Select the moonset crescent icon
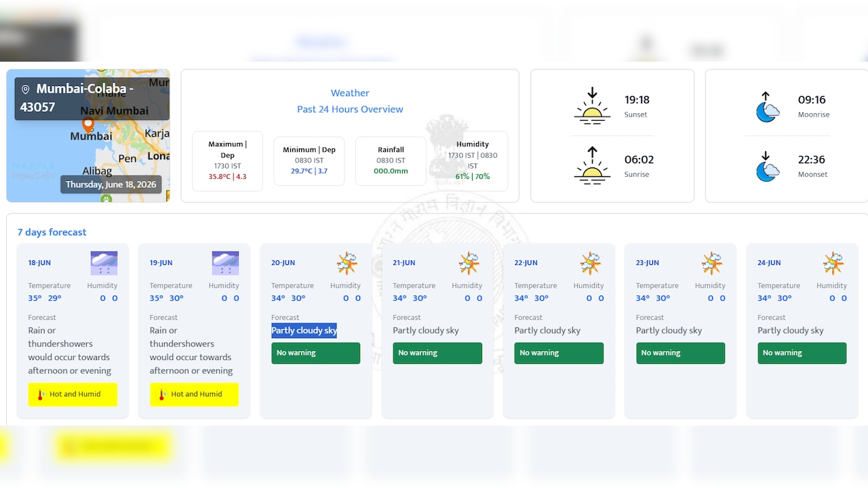 coord(767,166)
